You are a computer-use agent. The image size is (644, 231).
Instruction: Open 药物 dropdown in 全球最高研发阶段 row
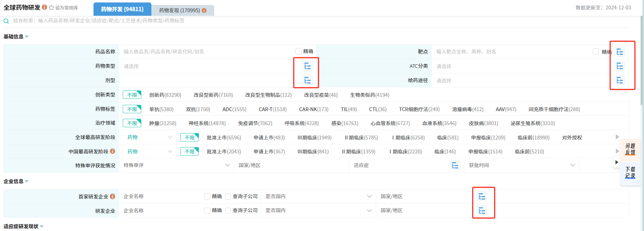click(149, 137)
